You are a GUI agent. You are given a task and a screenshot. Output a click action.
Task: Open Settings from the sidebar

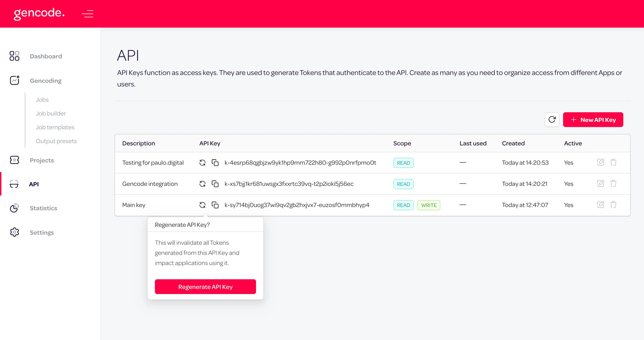click(42, 232)
